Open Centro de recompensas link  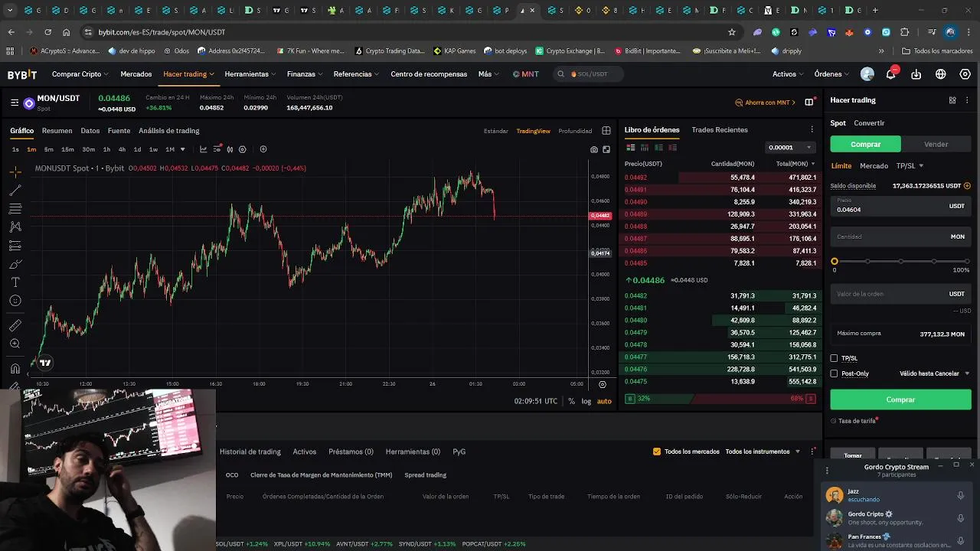tap(429, 74)
